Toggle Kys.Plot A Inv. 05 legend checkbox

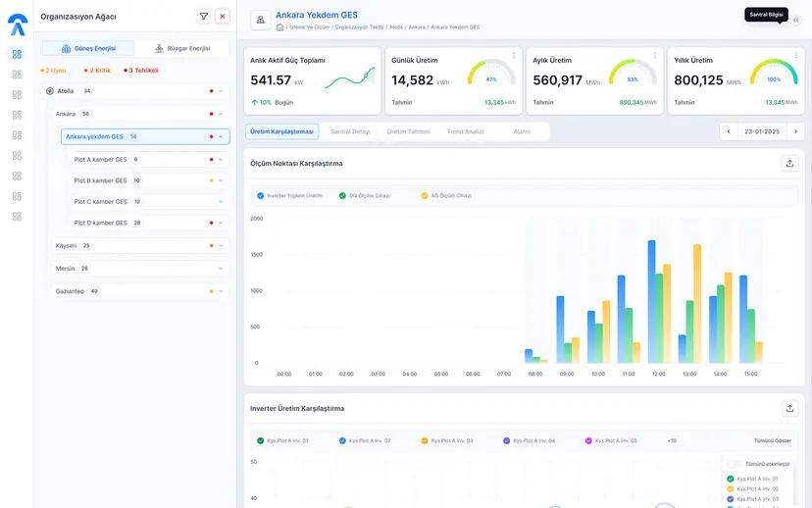pos(588,440)
